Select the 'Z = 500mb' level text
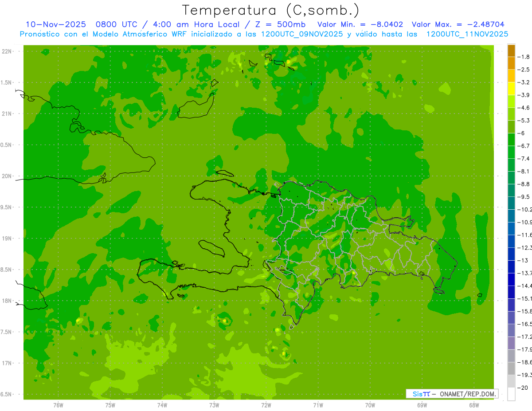This screenshot has width=532, height=411. click(x=281, y=24)
